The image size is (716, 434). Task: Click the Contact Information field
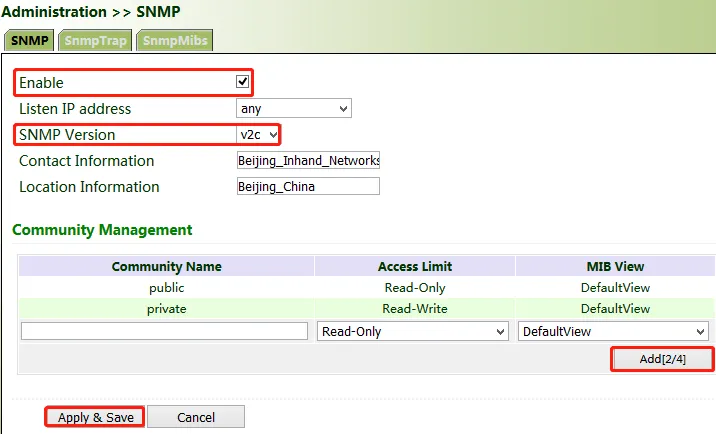click(308, 160)
